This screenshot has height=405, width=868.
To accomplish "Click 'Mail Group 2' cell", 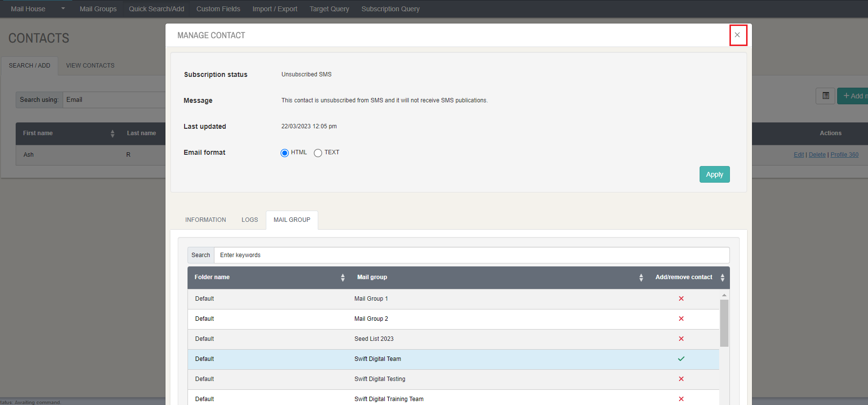I will point(371,319).
